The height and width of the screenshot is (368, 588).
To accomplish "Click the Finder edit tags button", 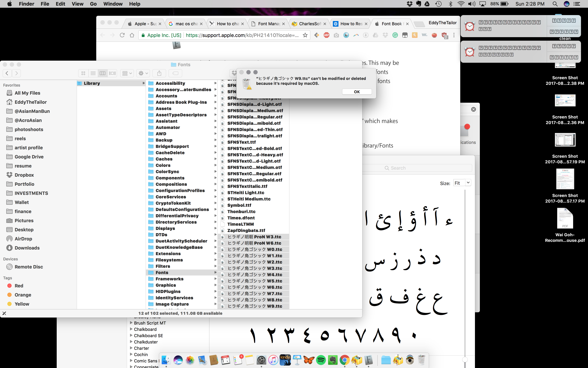I will (175, 73).
